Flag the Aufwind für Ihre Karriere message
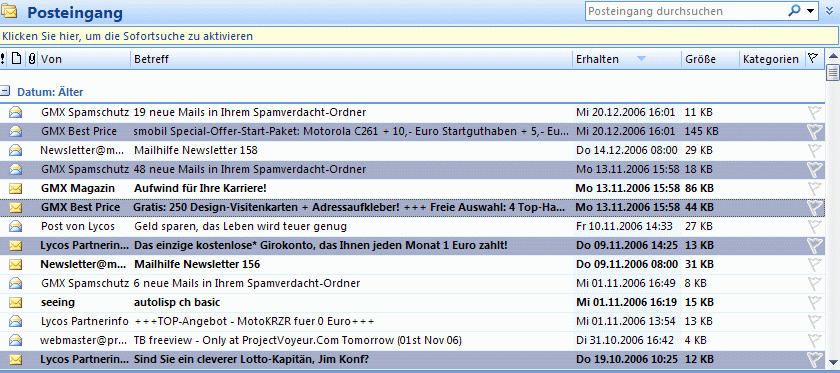The image size is (840, 373). (x=814, y=188)
